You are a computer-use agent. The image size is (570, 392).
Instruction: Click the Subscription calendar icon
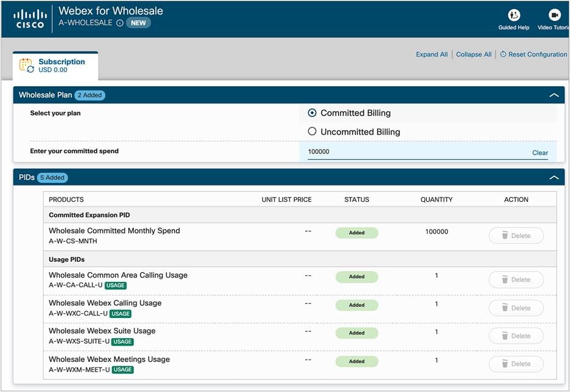coord(26,65)
